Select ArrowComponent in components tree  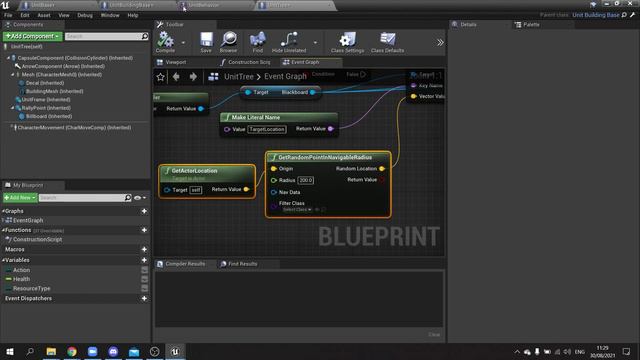coord(63,66)
